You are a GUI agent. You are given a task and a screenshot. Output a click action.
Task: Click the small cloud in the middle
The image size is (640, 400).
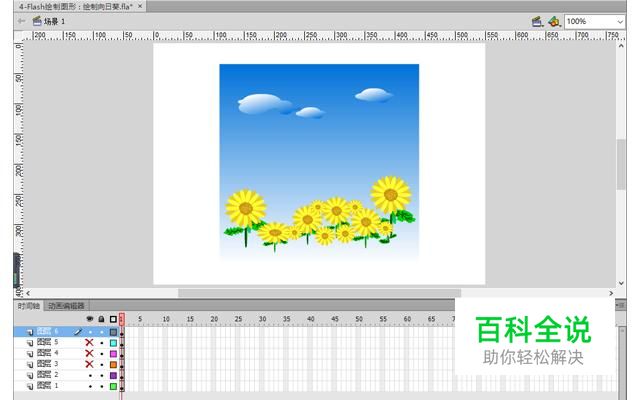click(x=310, y=112)
